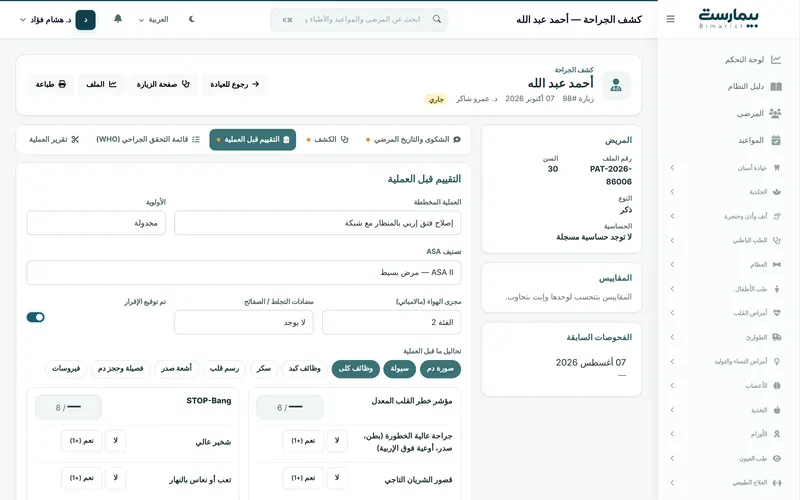This screenshot has width=800, height=500.
Task: Open the مضادات التجلط / الصفائح dropdown
Action: [x=243, y=322]
